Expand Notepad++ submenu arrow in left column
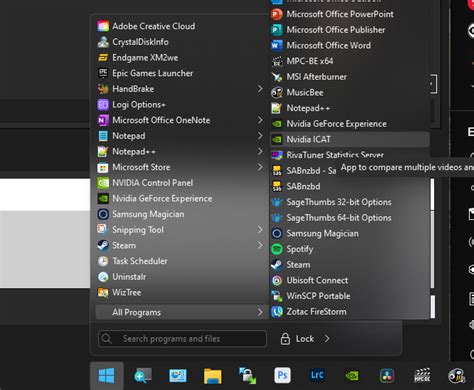This screenshot has height=390, width=474. tap(260, 151)
